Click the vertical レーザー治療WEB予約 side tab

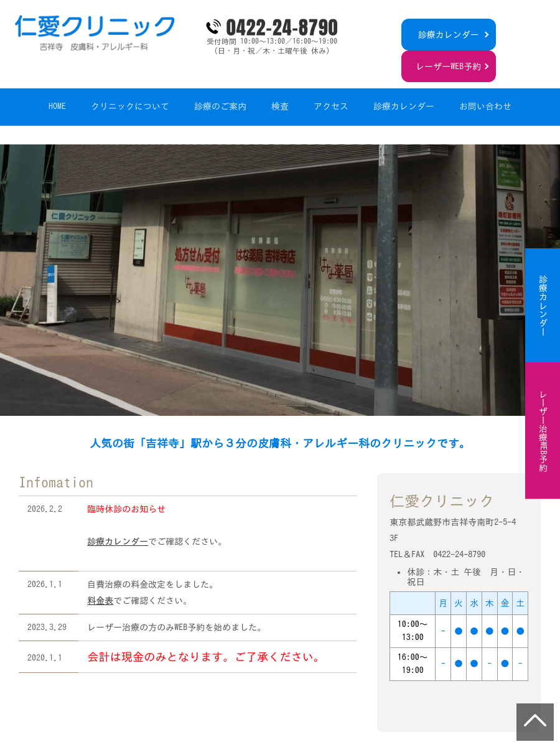point(543,430)
